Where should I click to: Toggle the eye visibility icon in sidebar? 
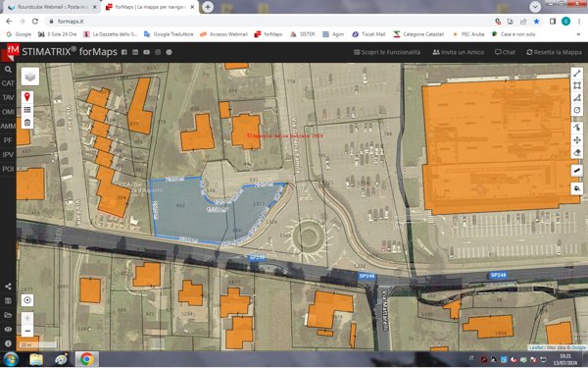click(x=8, y=330)
